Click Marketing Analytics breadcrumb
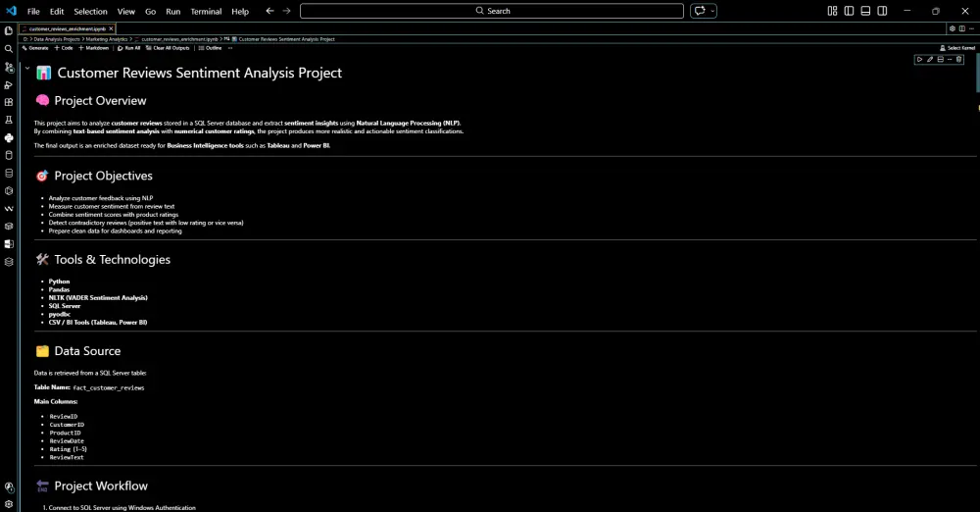This screenshot has width=980, height=512. pos(107,39)
